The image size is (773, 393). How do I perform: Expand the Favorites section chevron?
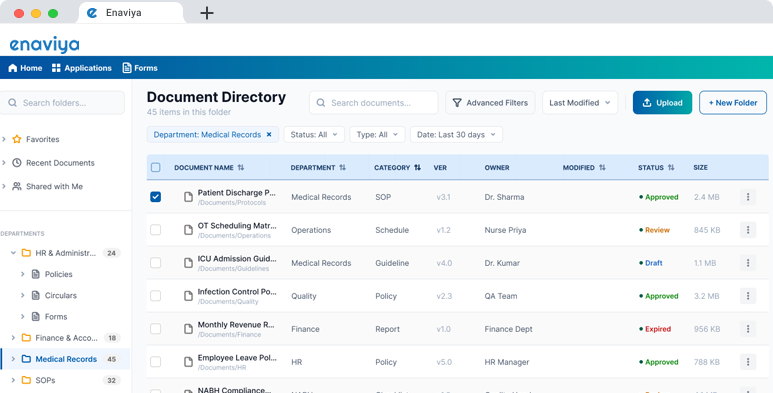pos(4,139)
